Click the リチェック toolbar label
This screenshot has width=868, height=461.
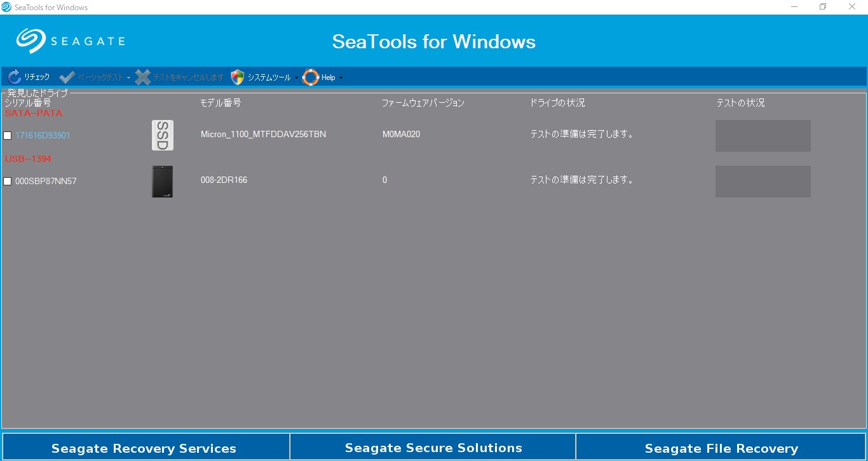point(37,77)
